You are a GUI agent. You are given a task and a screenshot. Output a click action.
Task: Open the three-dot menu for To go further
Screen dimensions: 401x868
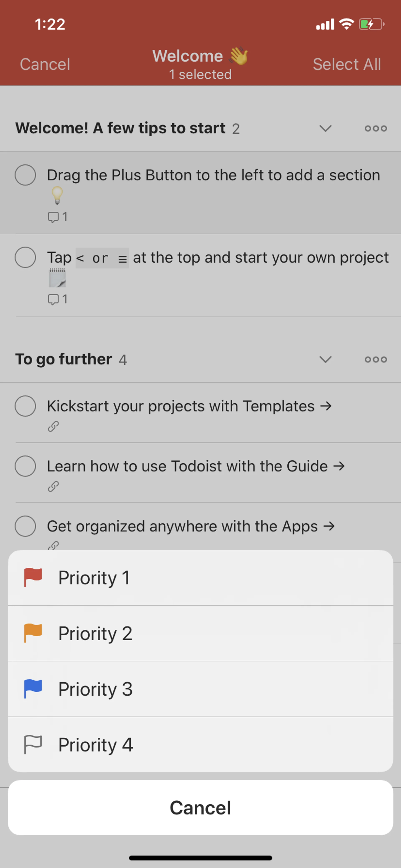pos(375,359)
